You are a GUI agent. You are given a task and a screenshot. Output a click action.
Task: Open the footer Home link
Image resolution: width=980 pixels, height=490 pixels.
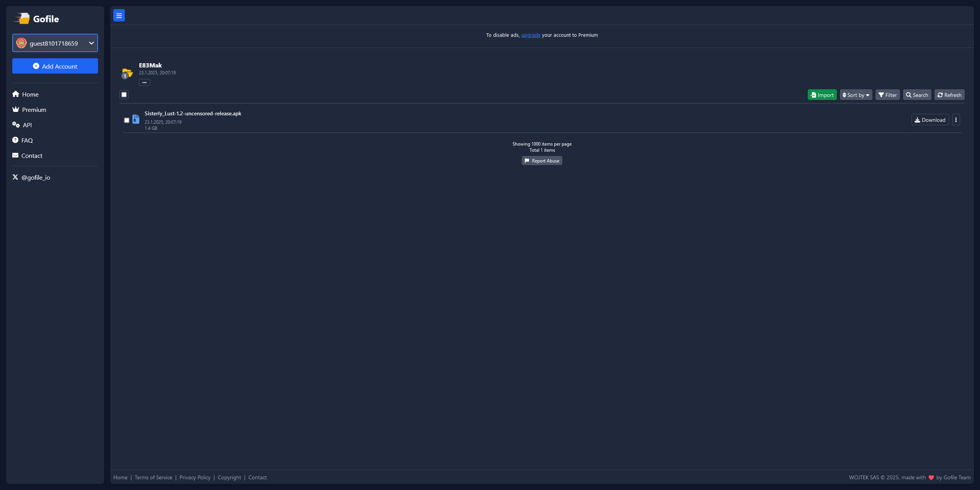pos(120,477)
